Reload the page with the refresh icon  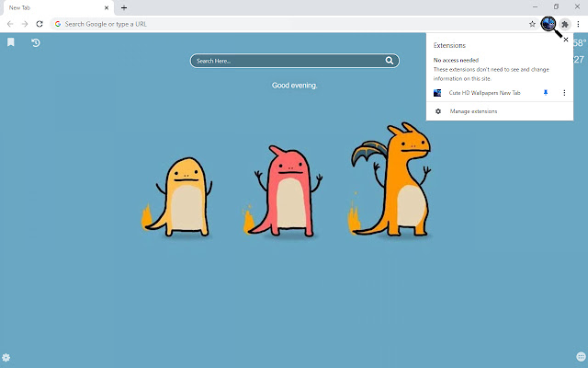(x=40, y=24)
